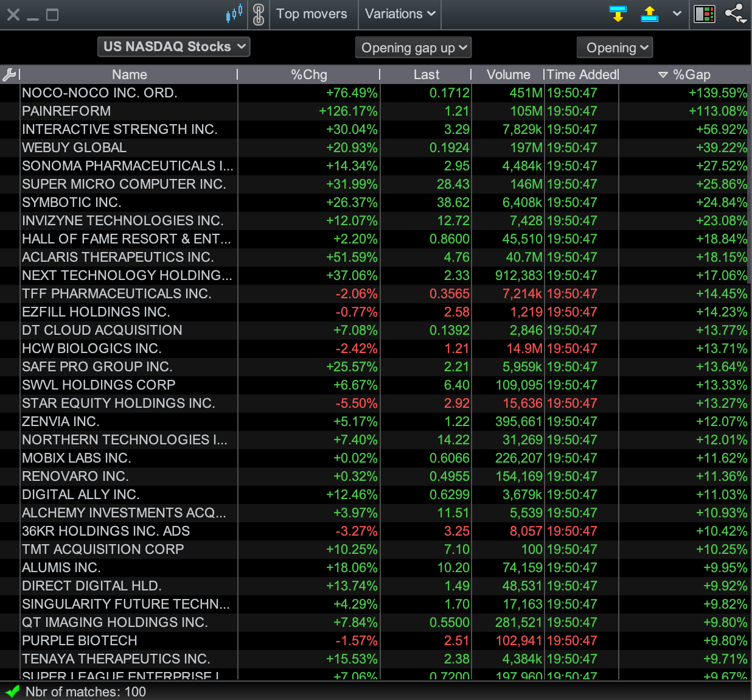Sort by the Last column header
The width and height of the screenshot is (752, 700).
tap(426, 75)
